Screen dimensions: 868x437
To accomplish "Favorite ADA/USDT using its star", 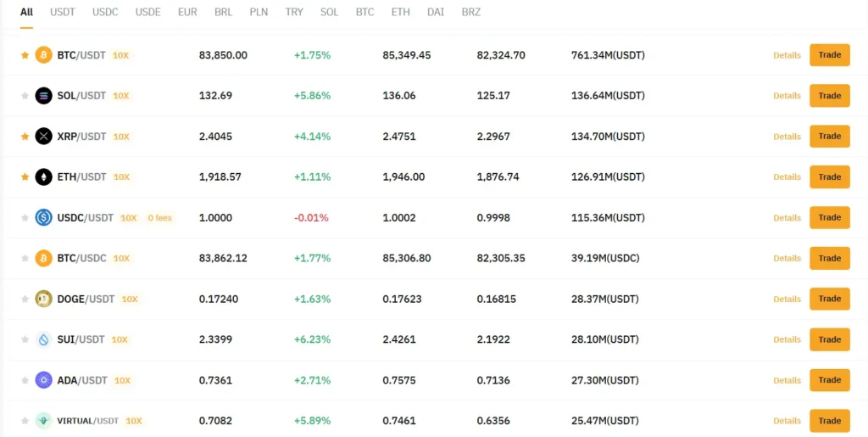I will click(x=25, y=380).
